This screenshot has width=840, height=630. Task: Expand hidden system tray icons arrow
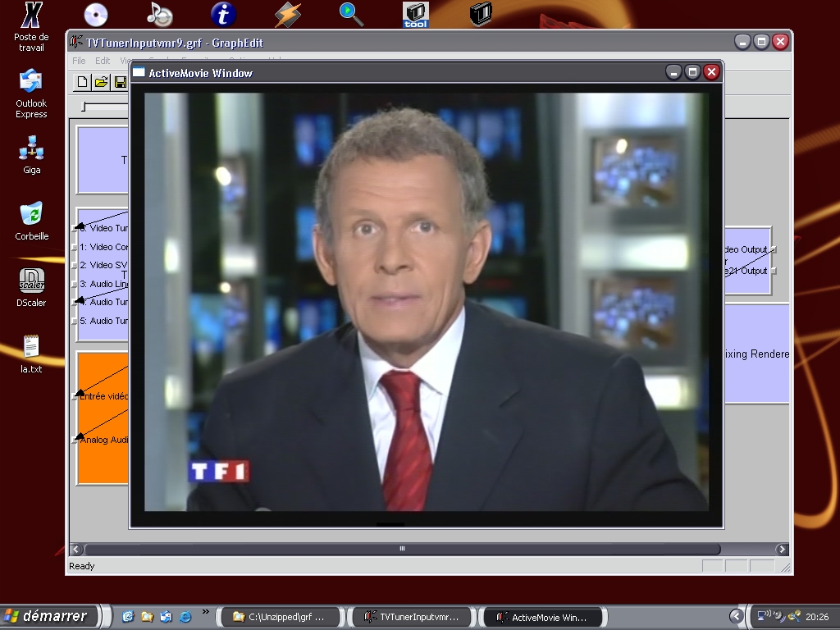tap(737, 617)
